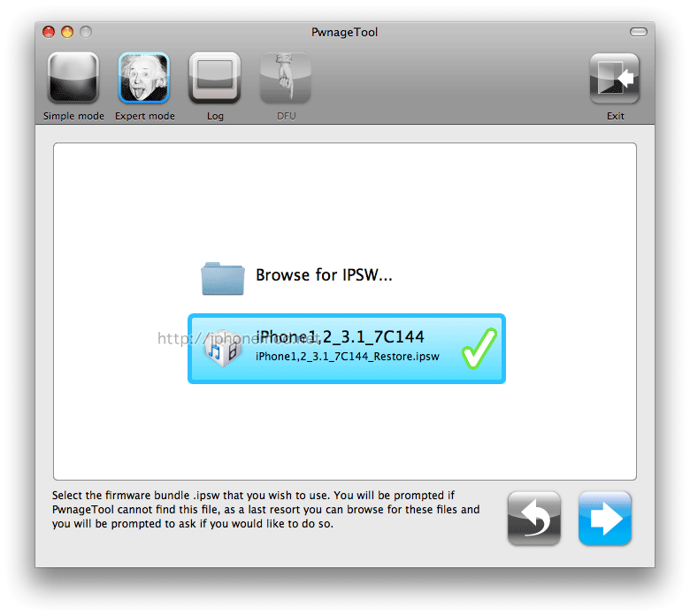
Task: Select the iPhone1,2_3.1_7C144 firmware bundle
Action: click(x=346, y=349)
